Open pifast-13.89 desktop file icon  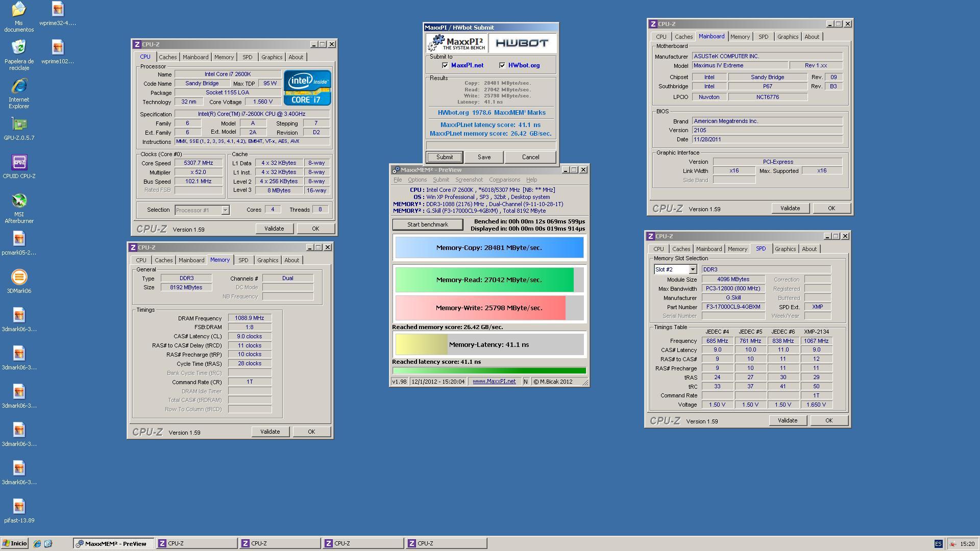coord(19,511)
